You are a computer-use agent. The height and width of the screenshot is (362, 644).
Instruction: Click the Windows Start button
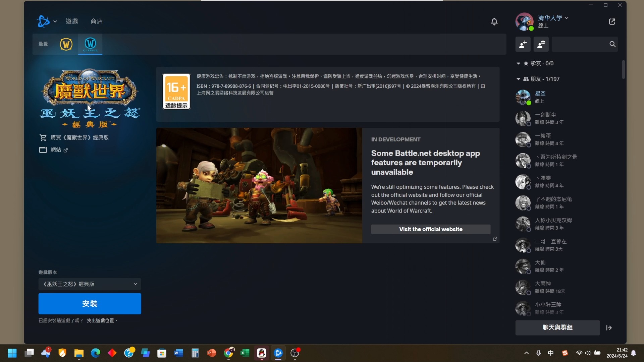click(12, 353)
